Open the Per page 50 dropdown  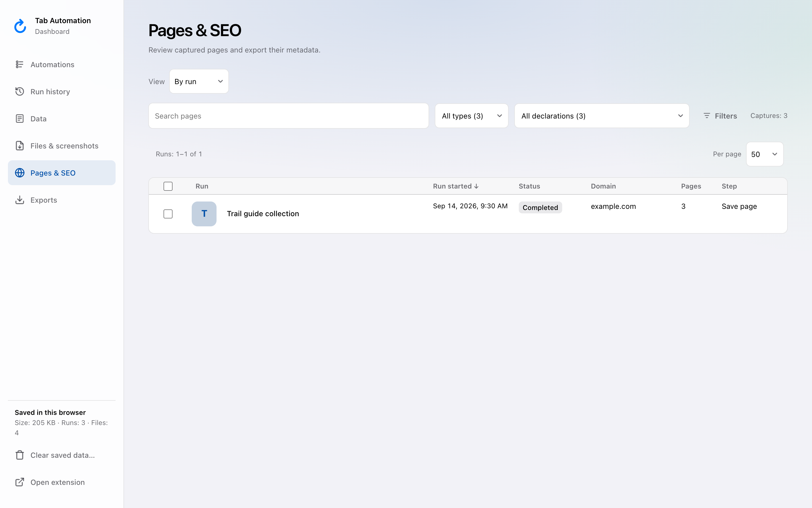765,154
